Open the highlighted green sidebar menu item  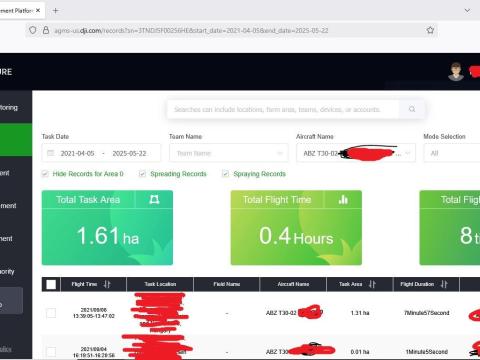(16, 140)
